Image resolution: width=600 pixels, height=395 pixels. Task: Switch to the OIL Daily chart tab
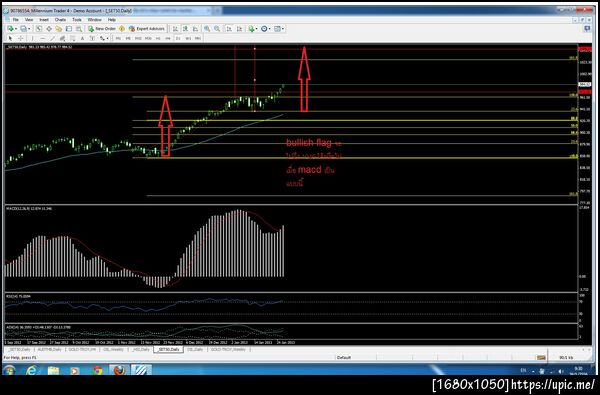click(x=196, y=349)
